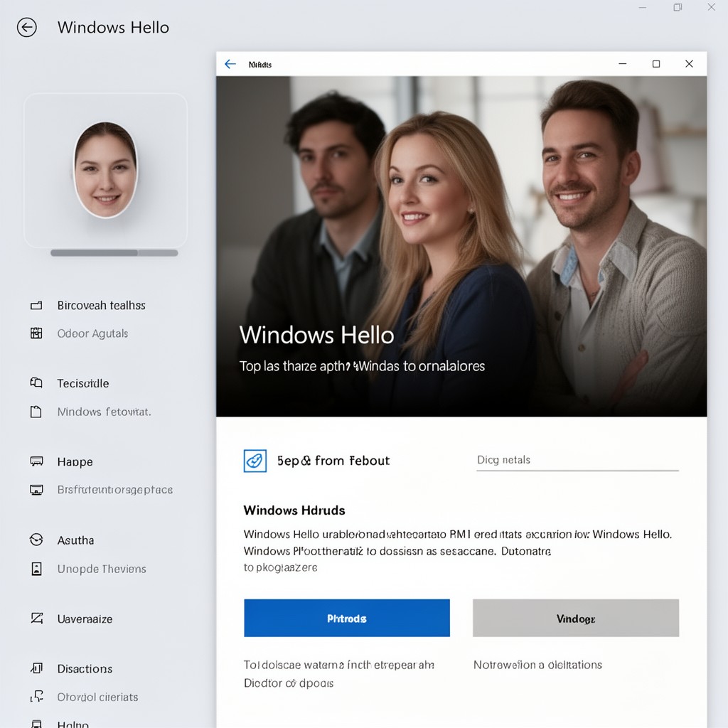The image size is (728, 728).
Task: Select Uaveraaize in the sidebar
Action: pos(85,619)
